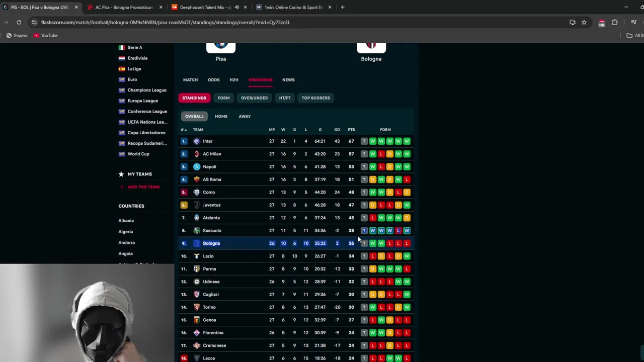The height and width of the screenshot is (362, 644).
Task: Mute the Deephouseit Talent Mix tab audio
Action: coord(236,7)
